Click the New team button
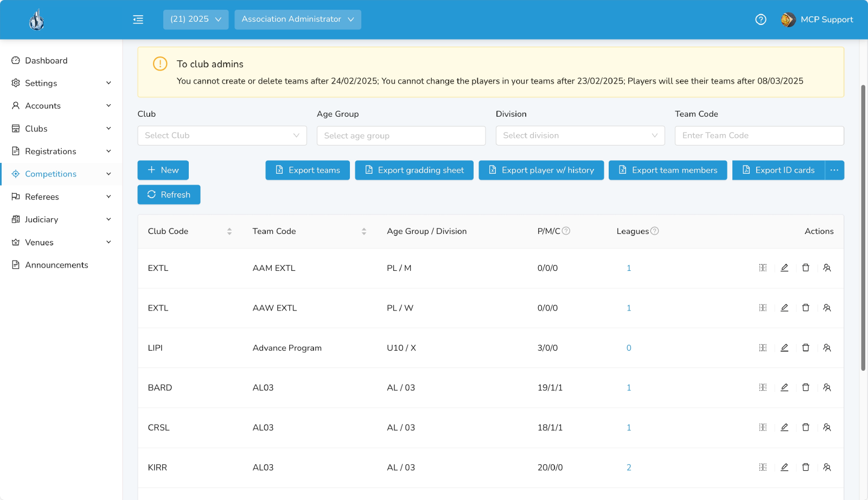Screen dimensions: 868x500 tap(163, 170)
